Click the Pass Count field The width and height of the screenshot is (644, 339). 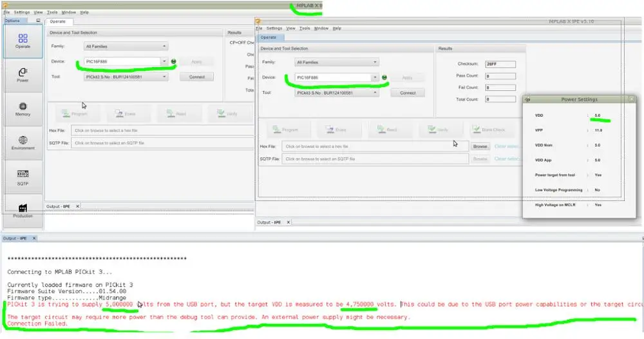[x=500, y=76]
